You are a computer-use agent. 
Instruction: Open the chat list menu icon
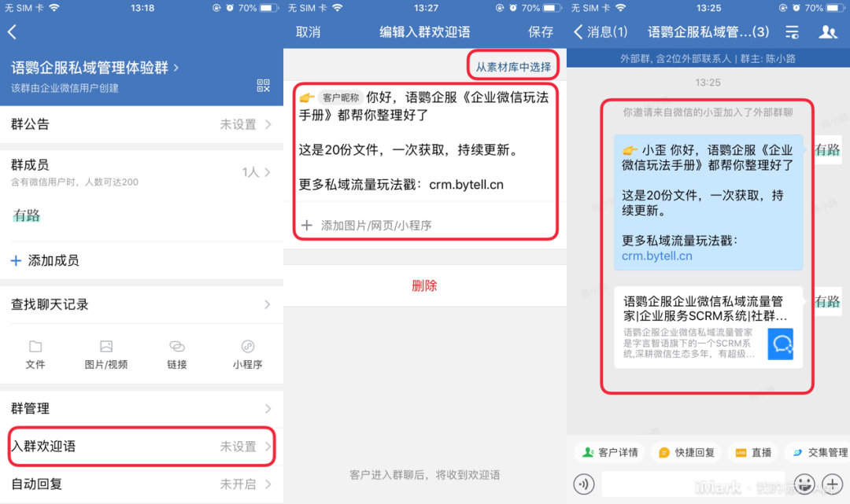click(792, 32)
